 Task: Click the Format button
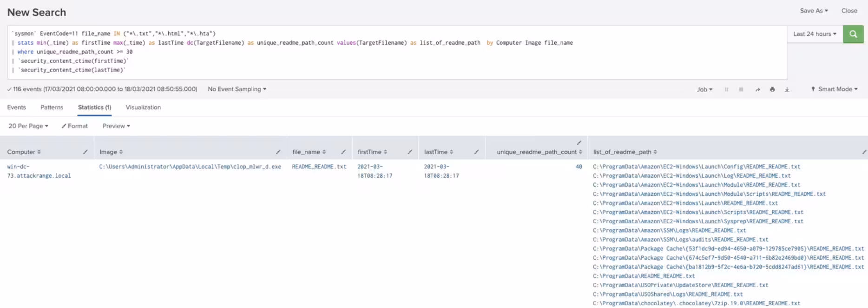point(75,126)
